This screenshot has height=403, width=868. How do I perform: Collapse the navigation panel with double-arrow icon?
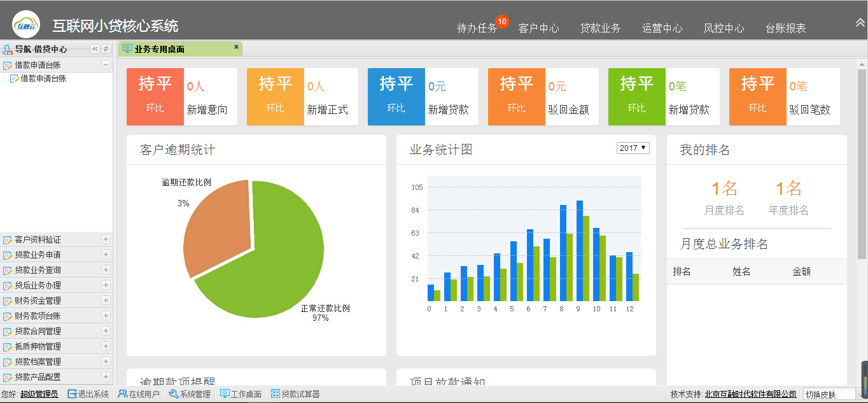[95, 49]
